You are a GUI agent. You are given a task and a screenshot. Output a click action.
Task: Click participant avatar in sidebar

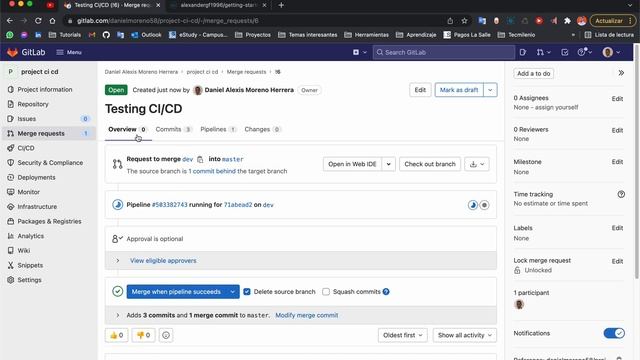click(x=519, y=304)
